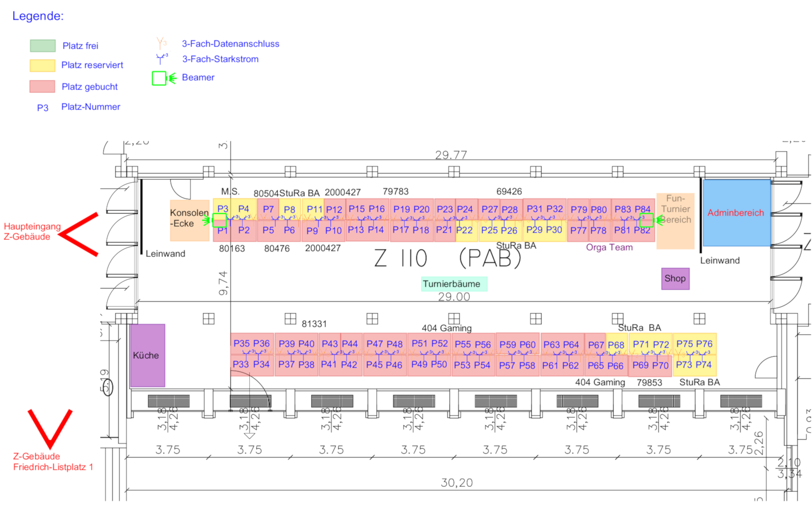Click the green Beamer icon in legend
The height and width of the screenshot is (511, 812).
coord(159,78)
